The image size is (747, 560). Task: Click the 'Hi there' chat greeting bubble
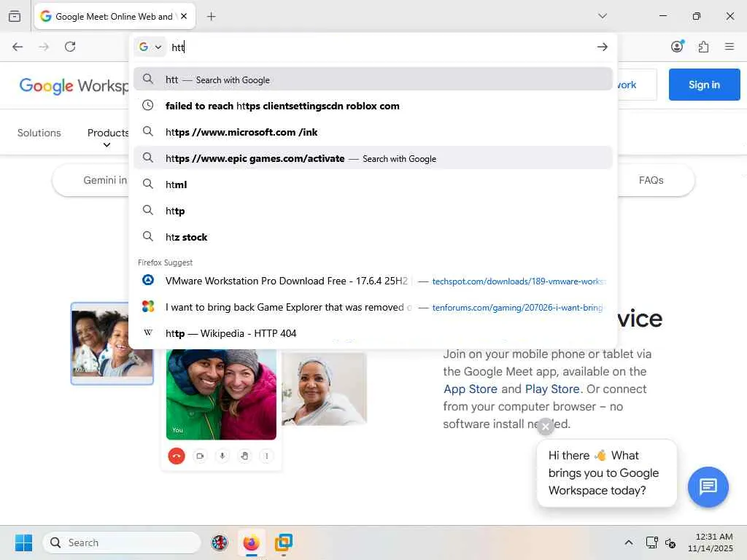pos(606,472)
